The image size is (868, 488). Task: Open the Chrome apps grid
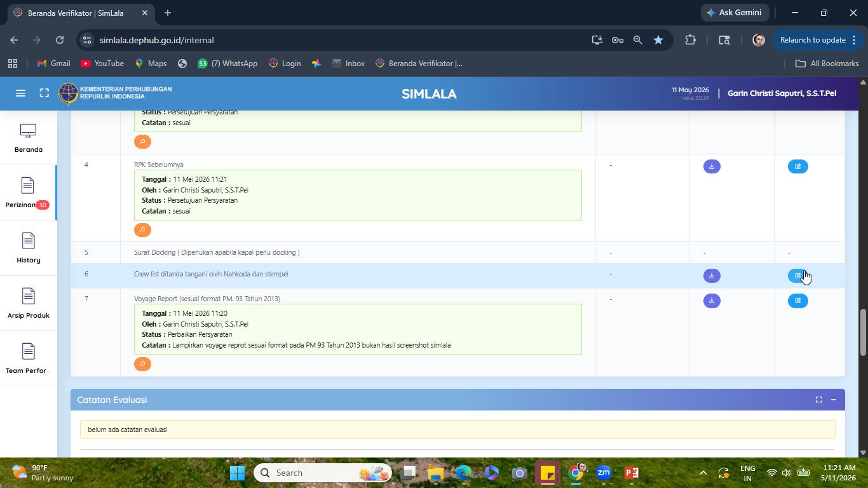12,64
